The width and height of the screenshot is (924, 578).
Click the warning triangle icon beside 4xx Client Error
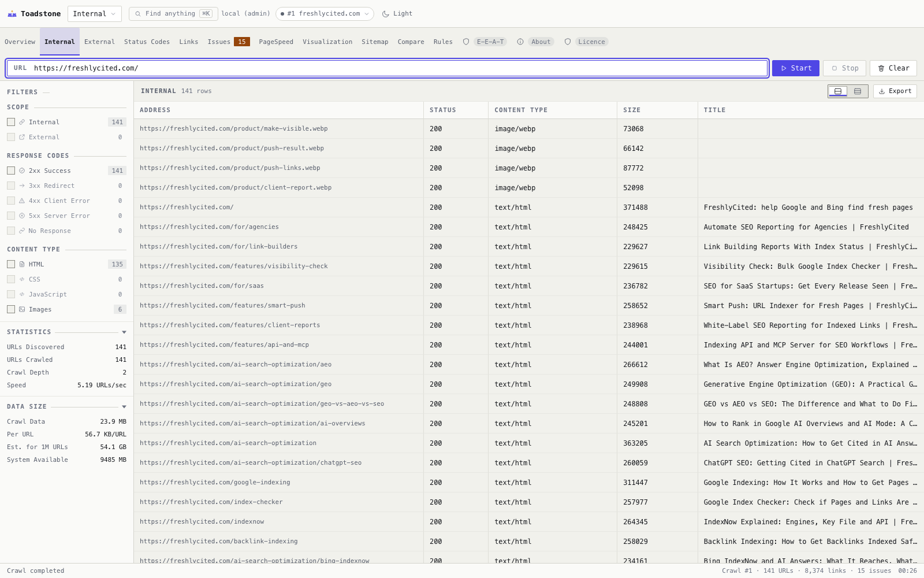pos(22,201)
